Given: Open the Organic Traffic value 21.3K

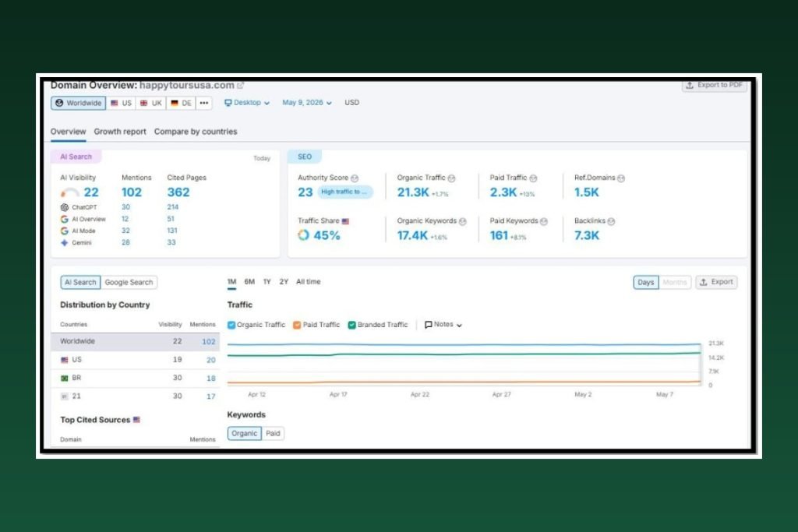Looking at the screenshot, I should [413, 192].
